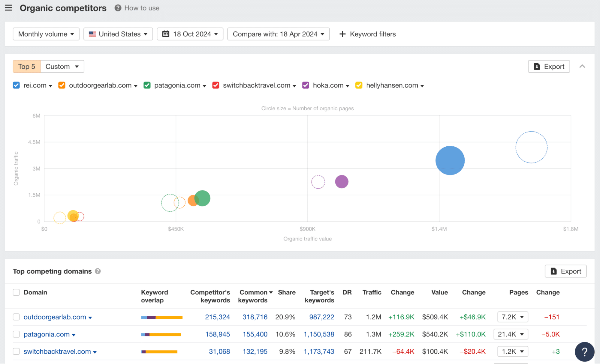Uncheck the hoka.com series checkbox

pyautogui.click(x=306, y=85)
